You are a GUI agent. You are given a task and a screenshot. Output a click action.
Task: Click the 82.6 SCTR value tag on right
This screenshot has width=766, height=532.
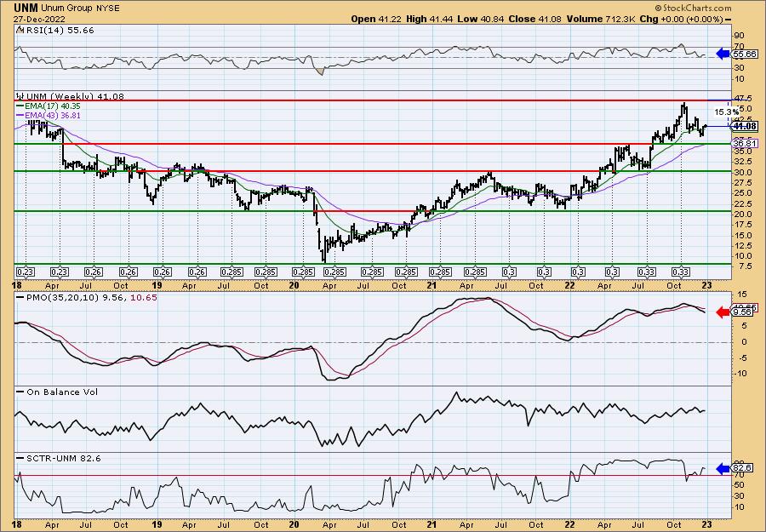coord(742,468)
